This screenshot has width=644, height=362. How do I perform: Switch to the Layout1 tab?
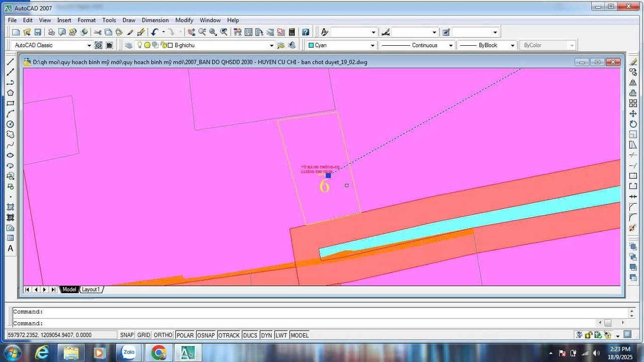[x=90, y=289]
